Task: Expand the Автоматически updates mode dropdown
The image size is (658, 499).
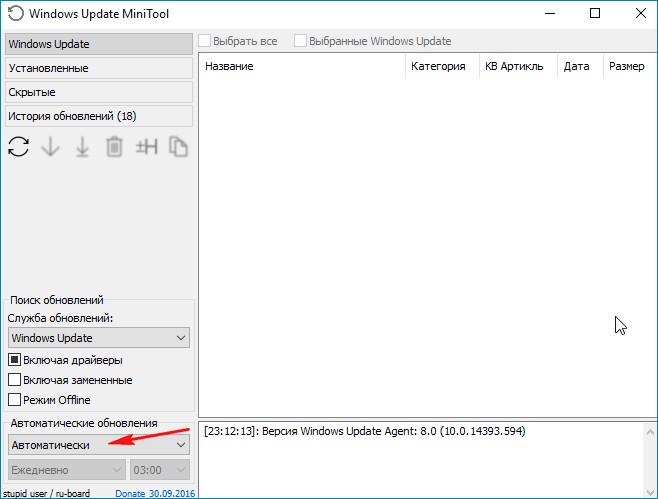Action: 98,444
